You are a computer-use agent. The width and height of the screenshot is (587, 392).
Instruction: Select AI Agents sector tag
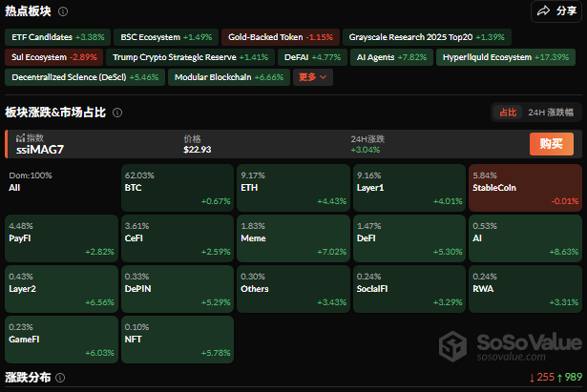pos(391,57)
